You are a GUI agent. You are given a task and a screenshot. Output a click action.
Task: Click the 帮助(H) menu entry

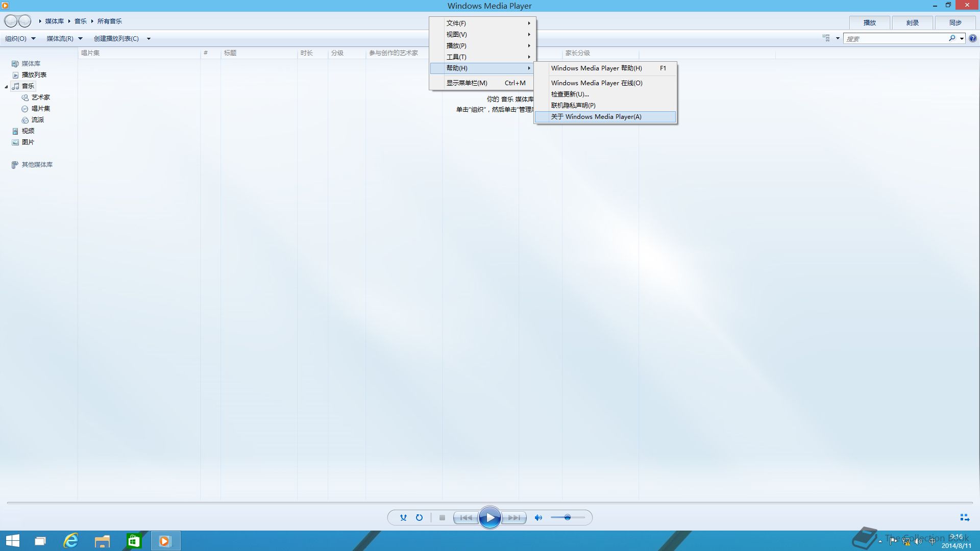(x=482, y=68)
